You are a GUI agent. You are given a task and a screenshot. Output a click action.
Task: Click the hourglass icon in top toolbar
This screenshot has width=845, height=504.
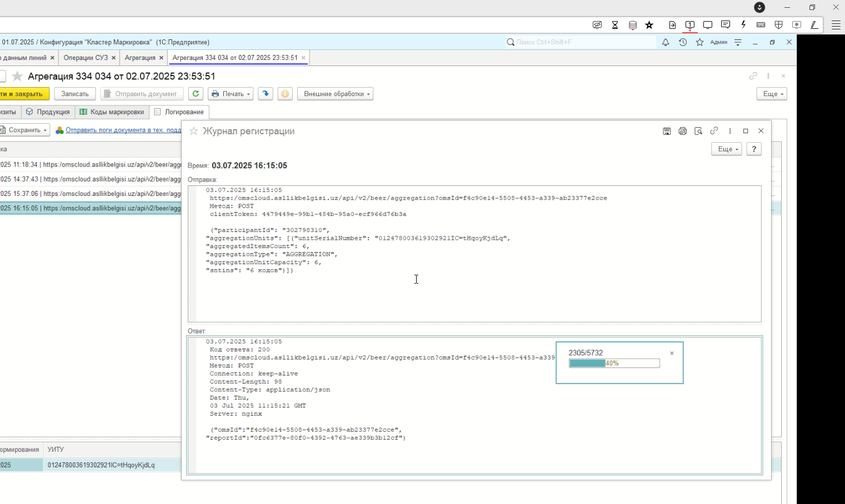pyautogui.click(x=615, y=25)
